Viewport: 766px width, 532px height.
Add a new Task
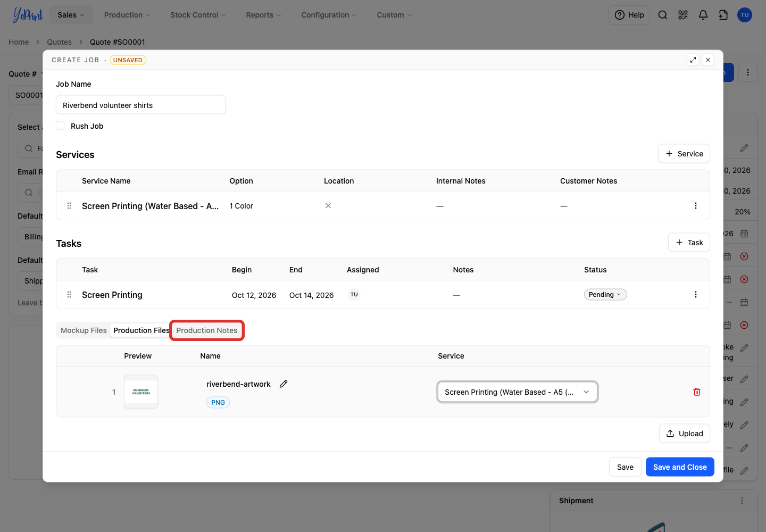[x=689, y=243]
